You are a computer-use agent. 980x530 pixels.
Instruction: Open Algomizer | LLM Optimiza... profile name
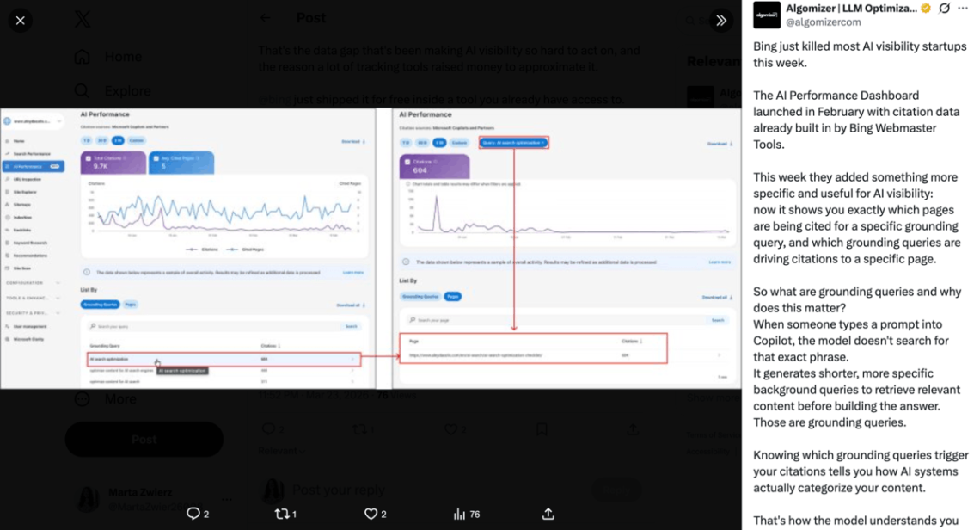point(851,8)
